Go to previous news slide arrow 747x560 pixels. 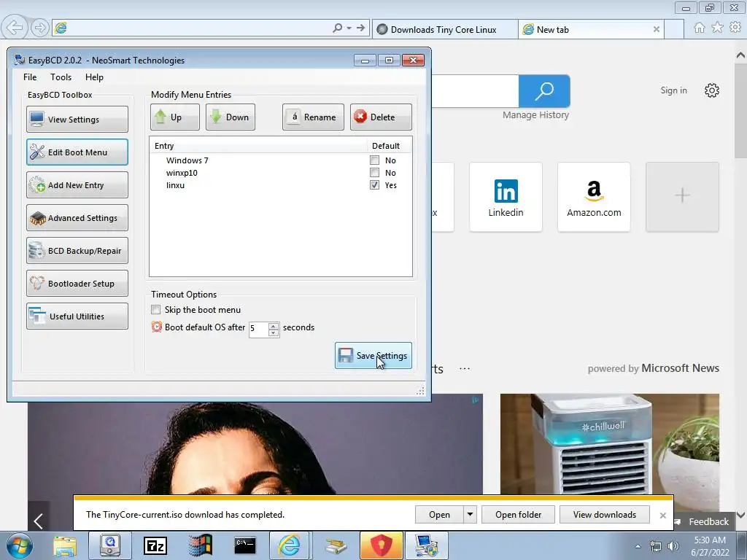[39, 521]
